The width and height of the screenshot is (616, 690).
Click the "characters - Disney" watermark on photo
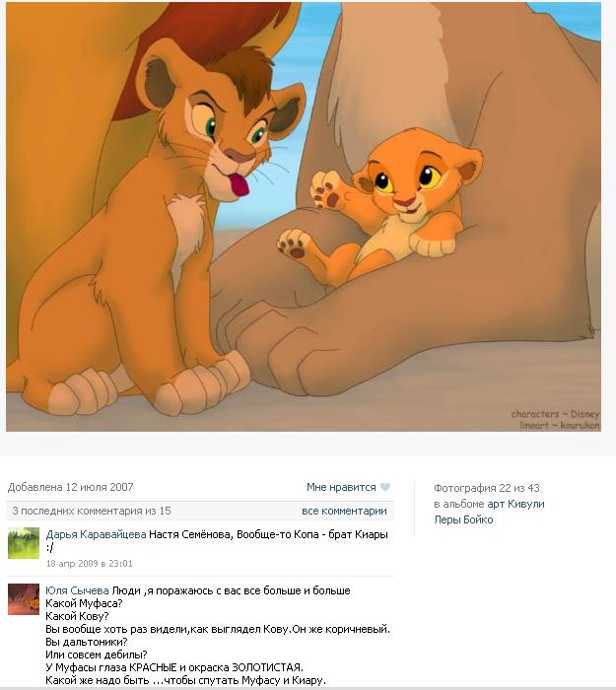pyautogui.click(x=555, y=414)
